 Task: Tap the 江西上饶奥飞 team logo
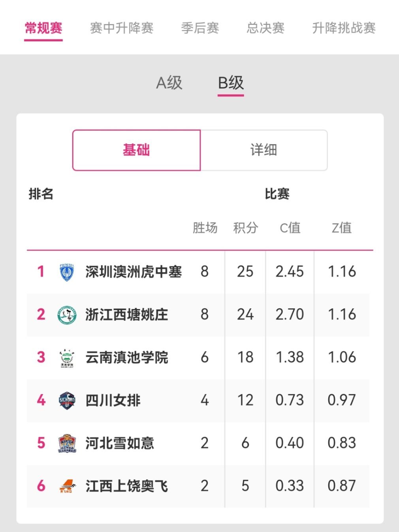(x=67, y=486)
